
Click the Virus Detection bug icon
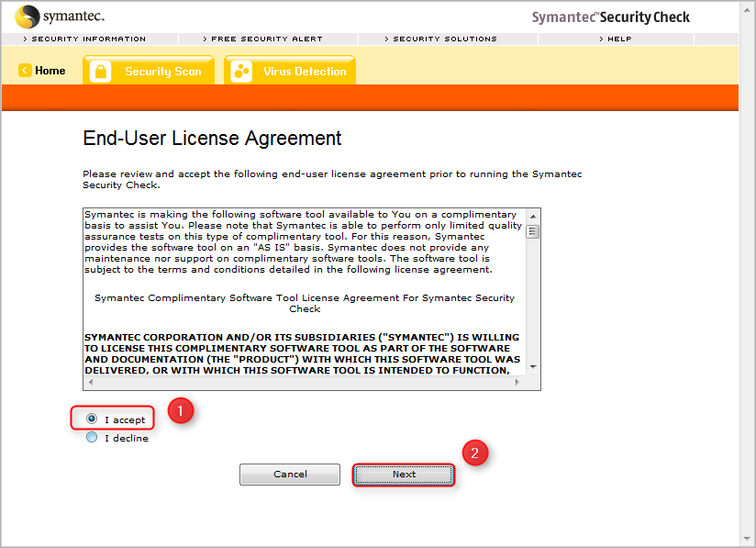(x=241, y=70)
